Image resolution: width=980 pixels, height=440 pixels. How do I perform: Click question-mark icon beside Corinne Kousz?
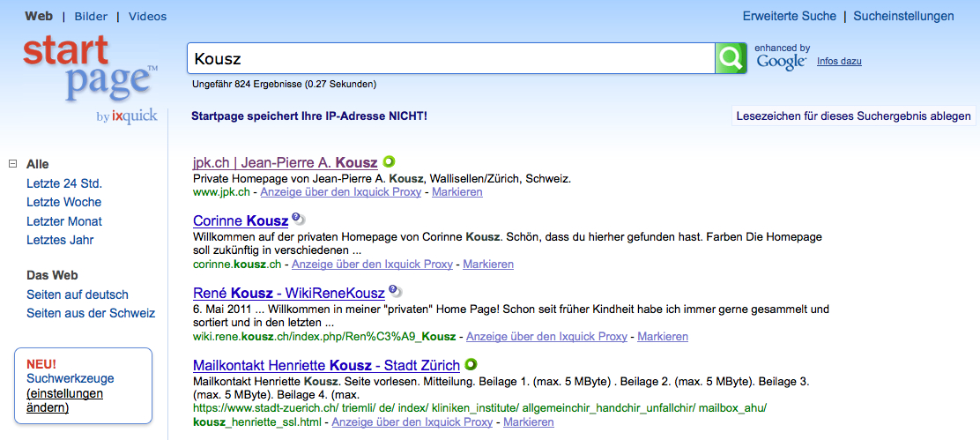click(298, 219)
